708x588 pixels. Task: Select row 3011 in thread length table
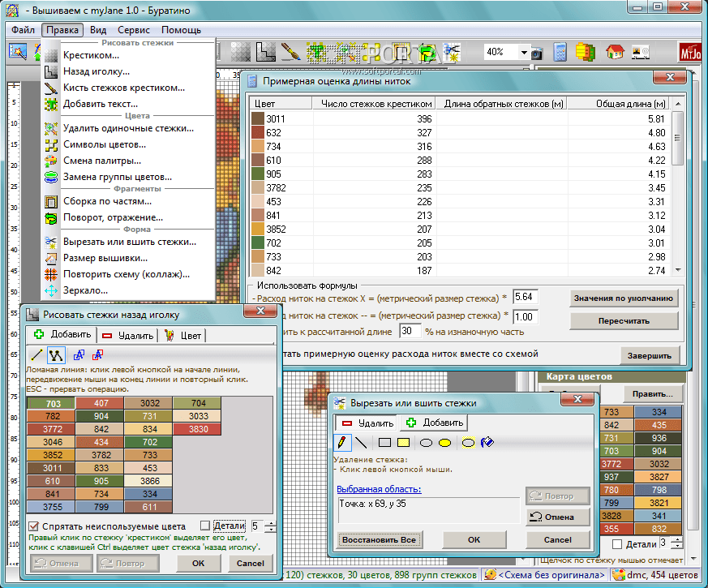459,118
